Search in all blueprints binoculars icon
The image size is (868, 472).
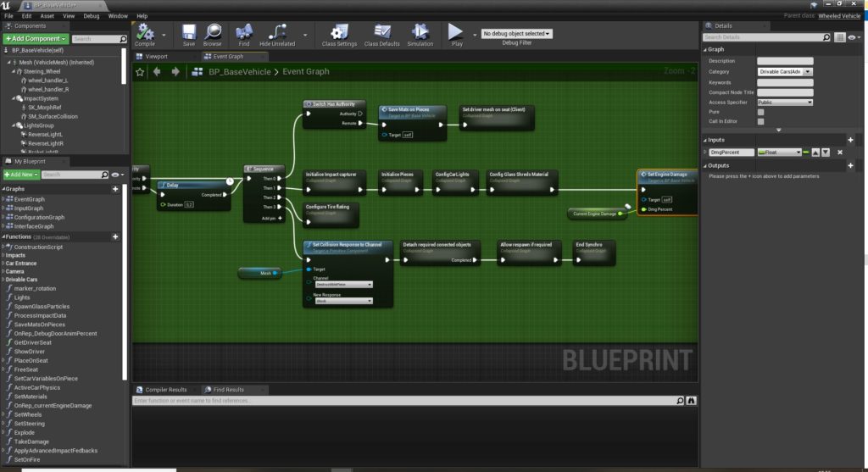pos(691,401)
